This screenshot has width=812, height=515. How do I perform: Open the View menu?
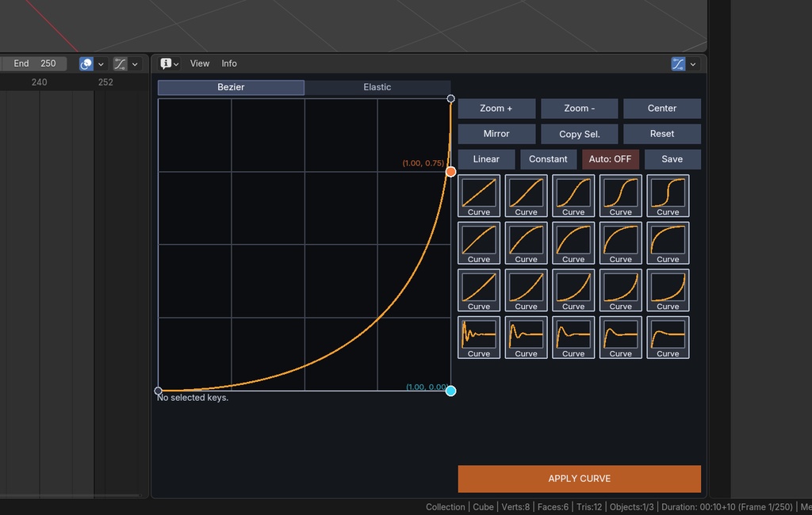click(x=199, y=63)
